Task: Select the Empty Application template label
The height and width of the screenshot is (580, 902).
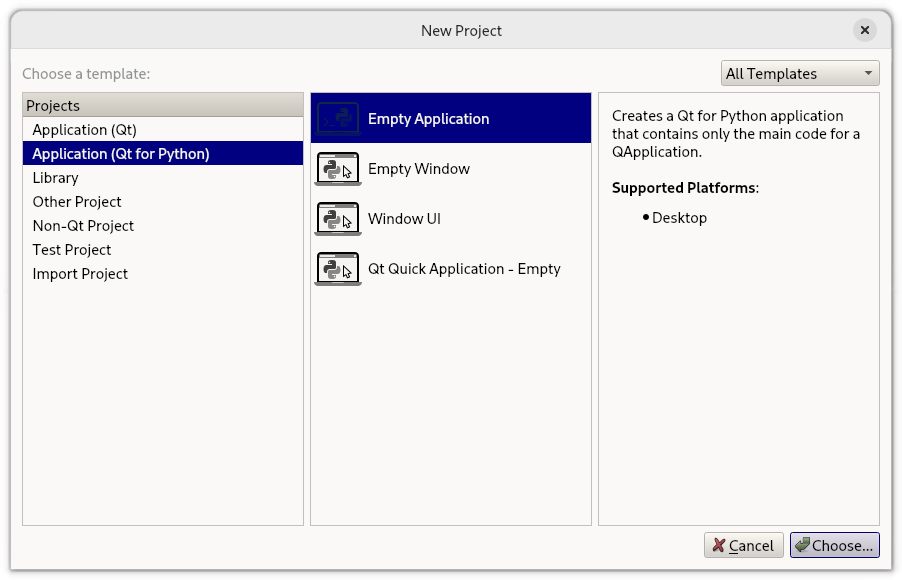Action: click(x=429, y=119)
